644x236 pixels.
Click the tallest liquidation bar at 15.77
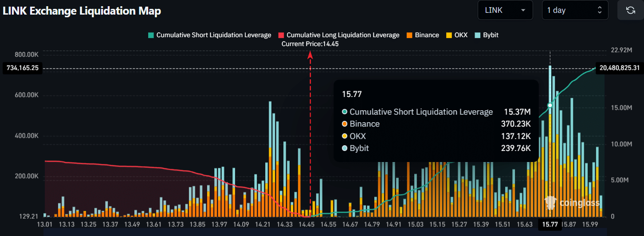coord(550,141)
